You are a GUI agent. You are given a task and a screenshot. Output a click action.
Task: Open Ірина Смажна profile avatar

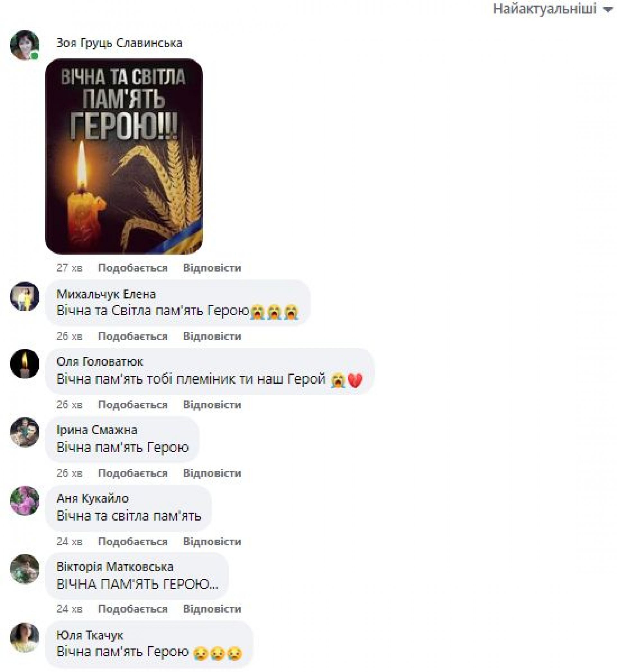pos(25,432)
